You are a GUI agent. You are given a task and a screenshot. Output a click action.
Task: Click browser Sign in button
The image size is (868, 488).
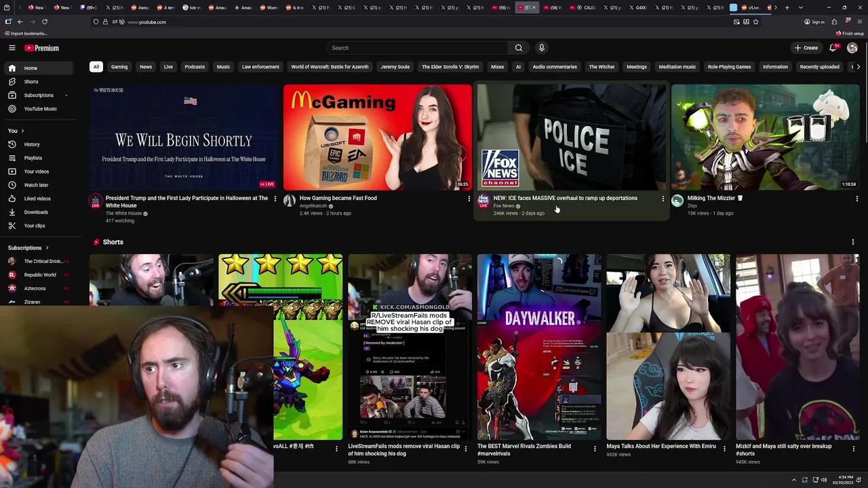coord(814,22)
